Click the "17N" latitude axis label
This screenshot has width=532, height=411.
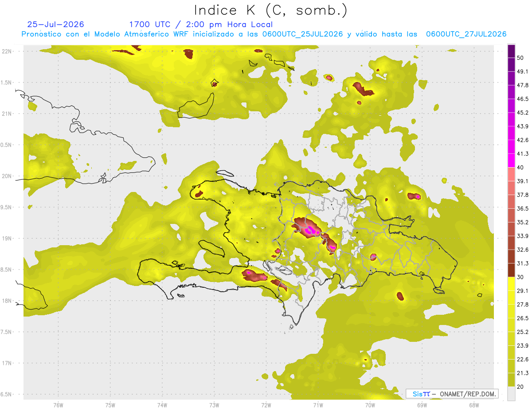tap(7, 363)
